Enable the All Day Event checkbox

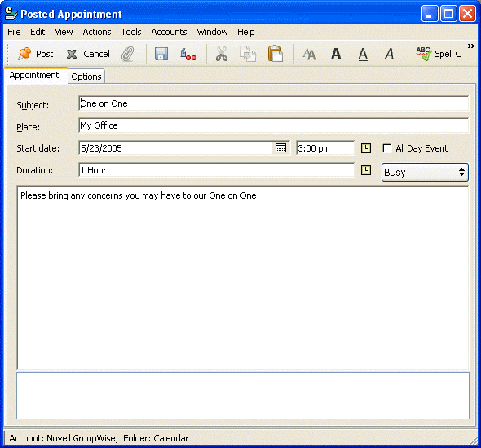point(386,148)
